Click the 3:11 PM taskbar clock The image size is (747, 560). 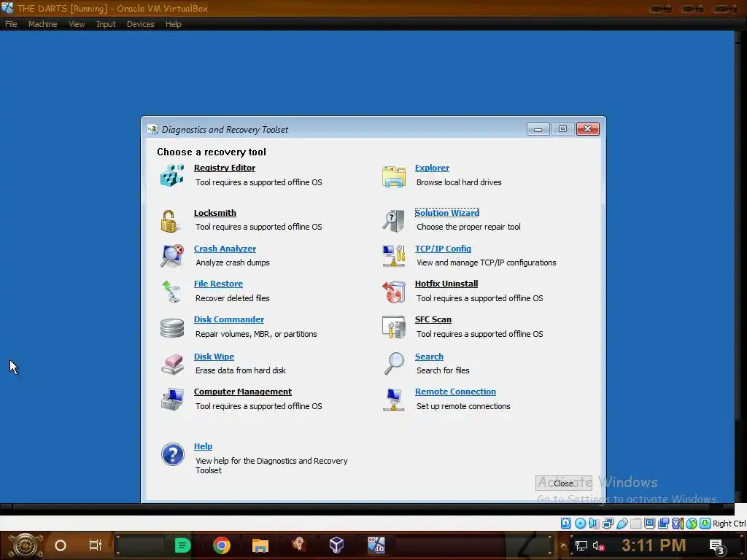click(x=654, y=545)
